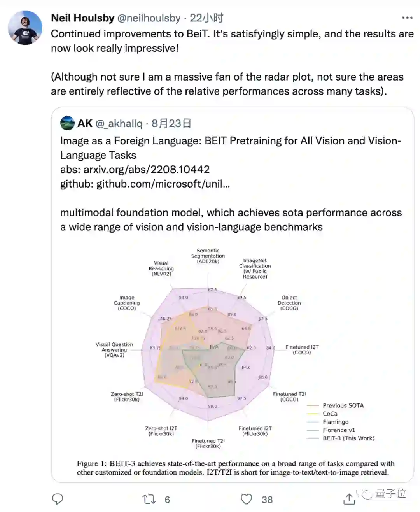Image resolution: width=420 pixels, height=512 pixels.
Task: Open Neil Houlsby's profile avatar
Action: coord(25,28)
